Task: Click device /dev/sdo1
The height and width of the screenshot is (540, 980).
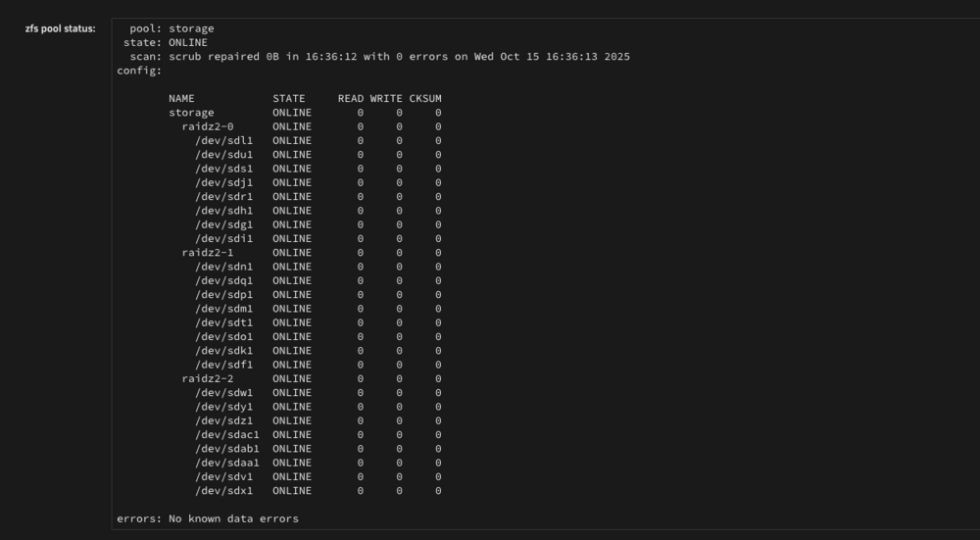Action: click(223, 337)
